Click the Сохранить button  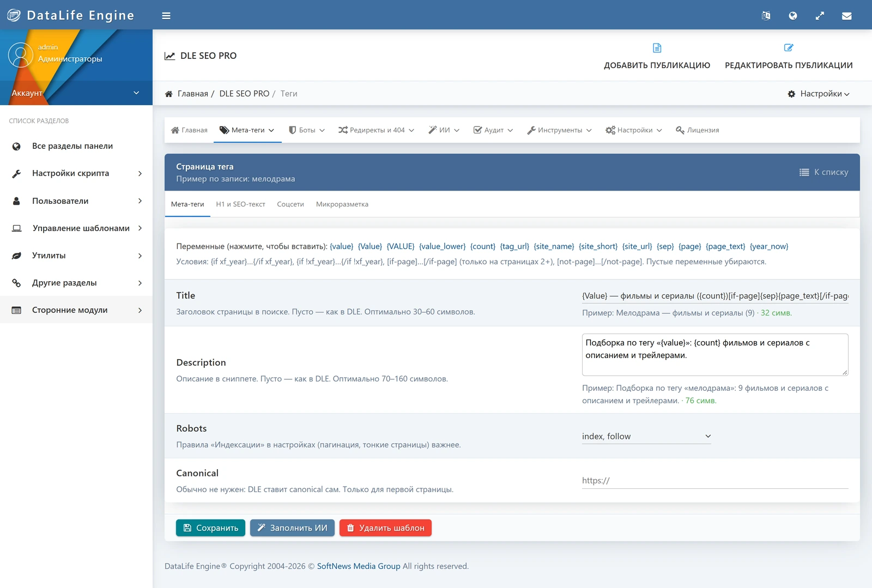click(210, 528)
